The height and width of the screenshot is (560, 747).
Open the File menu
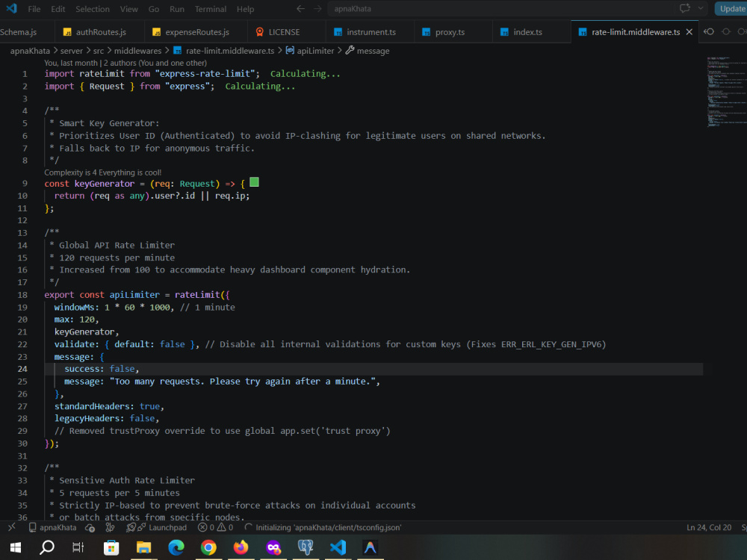tap(34, 9)
